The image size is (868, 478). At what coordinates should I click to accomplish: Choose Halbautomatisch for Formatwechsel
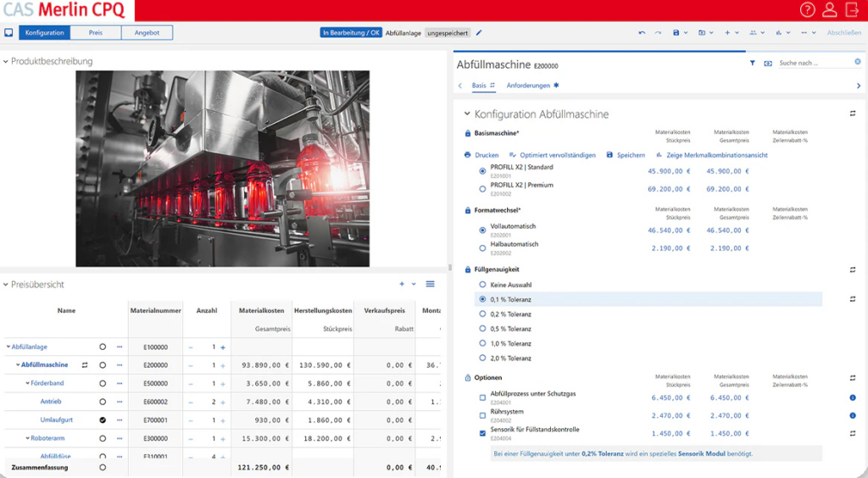[x=482, y=248]
